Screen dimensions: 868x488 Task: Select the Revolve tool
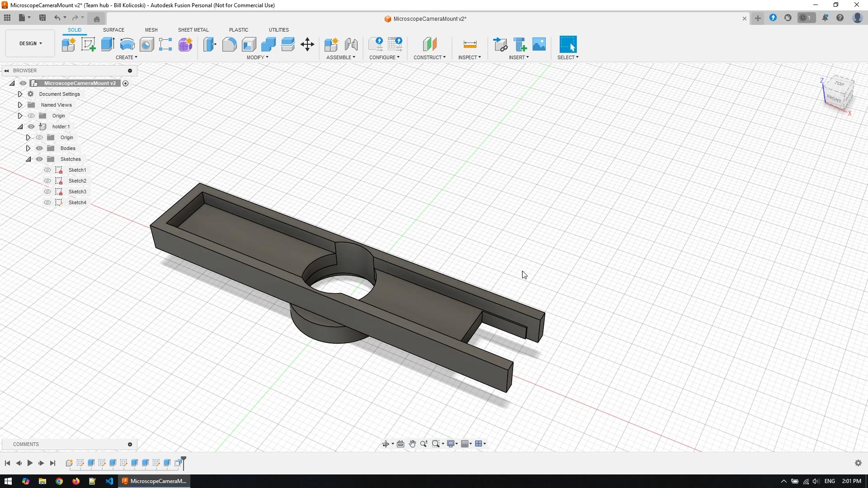[127, 44]
